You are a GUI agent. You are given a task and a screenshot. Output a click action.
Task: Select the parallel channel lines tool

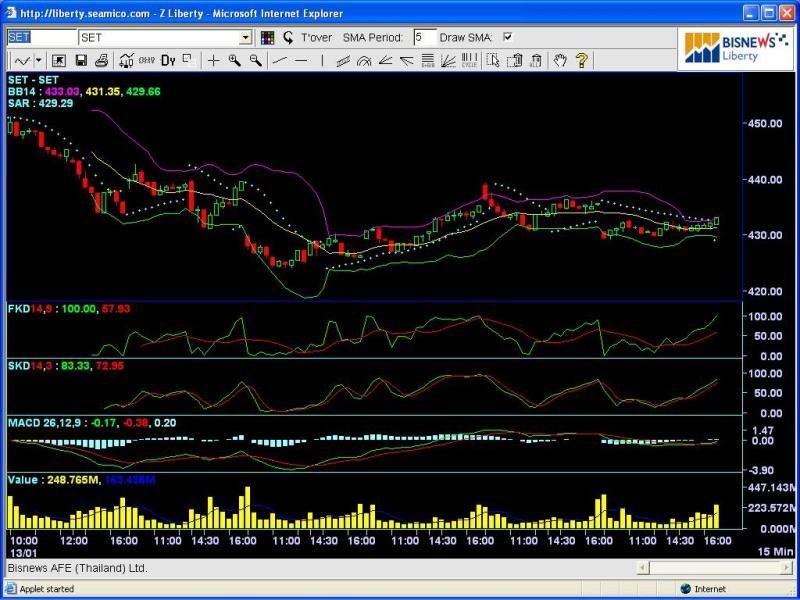point(343,61)
